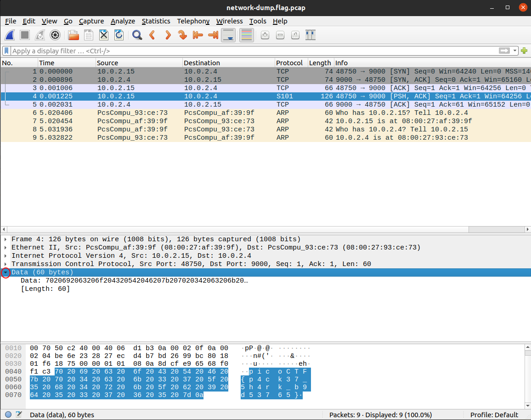Image resolution: width=531 pixels, height=420 pixels.
Task: Open the display filter history dropdown arrow
Action: (x=515, y=51)
